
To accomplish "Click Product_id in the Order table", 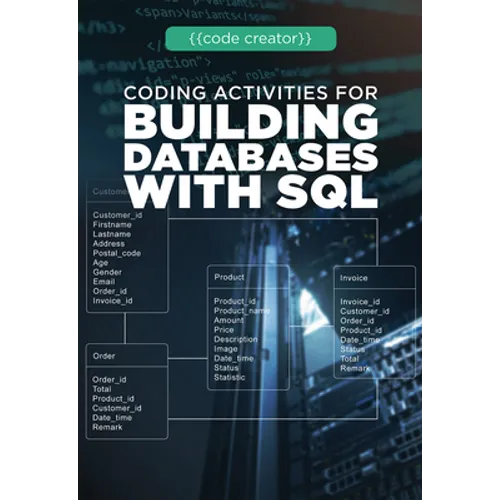I will point(113,399).
